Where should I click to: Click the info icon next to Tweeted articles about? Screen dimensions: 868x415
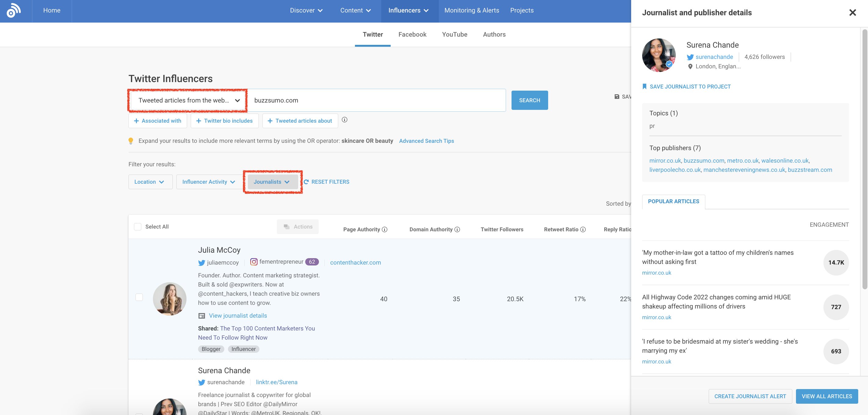(344, 120)
